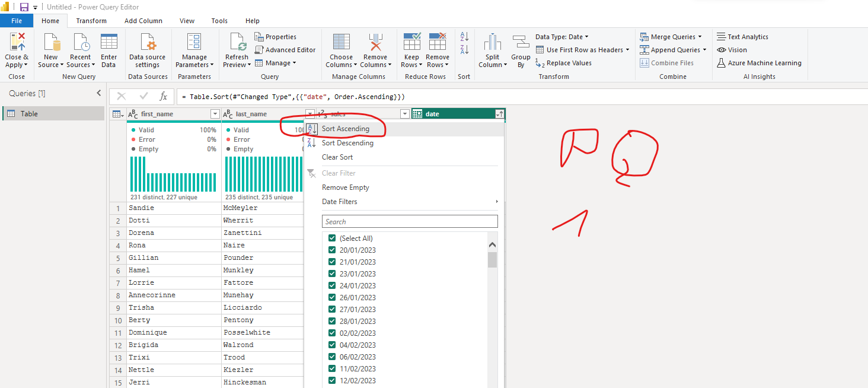The width and height of the screenshot is (868, 388).
Task: Click the Group By icon
Action: 521,43
